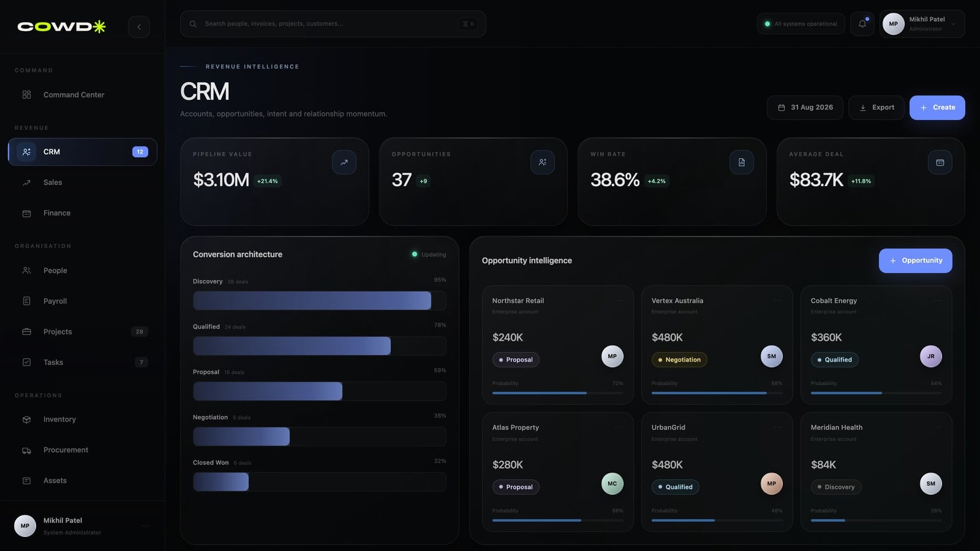Click the People sidebar icon

pyautogui.click(x=26, y=271)
